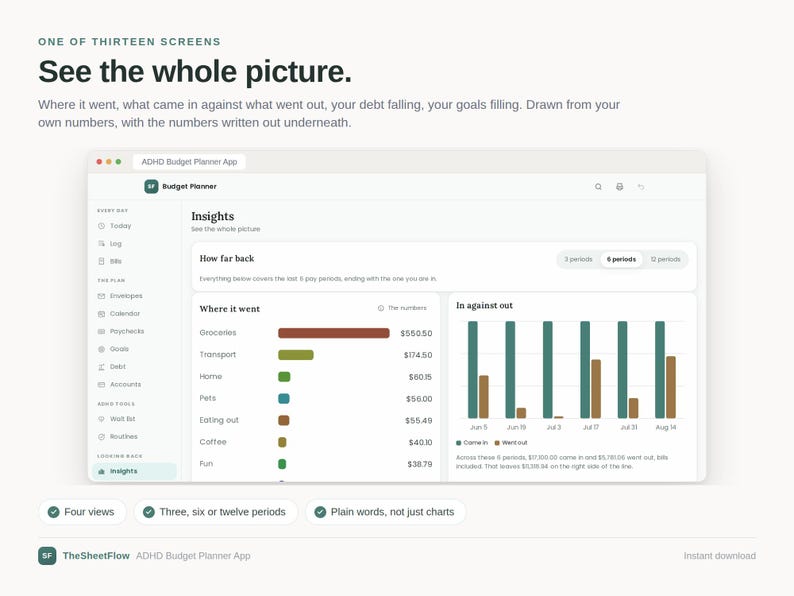Click the print icon in the header
The width and height of the screenshot is (794, 596).
pyautogui.click(x=619, y=187)
